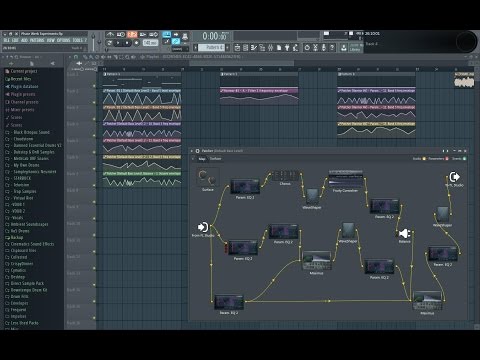Start playback with the play button
This screenshot has width=480, height=360.
(118, 43)
